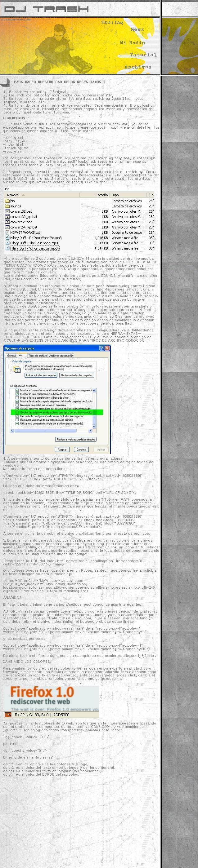Click the horizontal scrollbar left arrow
Image resolution: width=198 pixels, height=868 pixels.
[x=12, y=431]
